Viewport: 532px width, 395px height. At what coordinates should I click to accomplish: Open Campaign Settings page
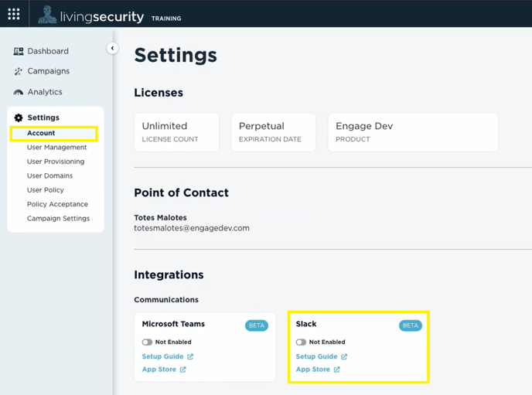point(58,219)
